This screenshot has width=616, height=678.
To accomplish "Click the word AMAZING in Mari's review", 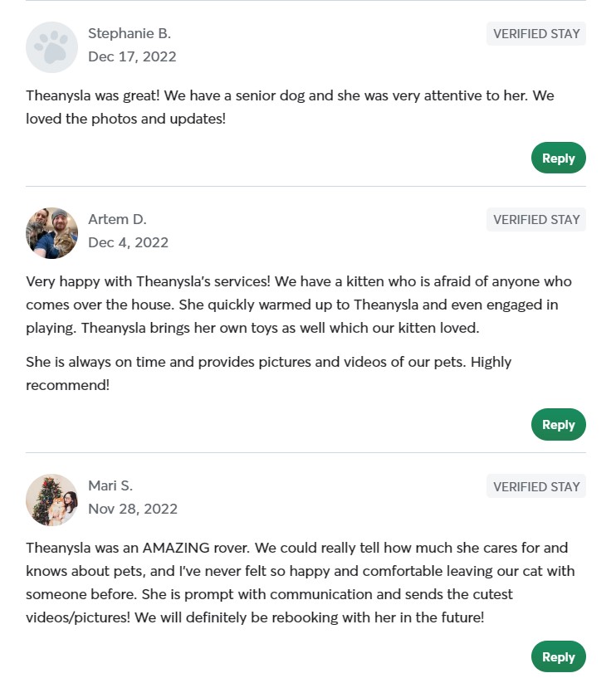I will tap(208, 548).
